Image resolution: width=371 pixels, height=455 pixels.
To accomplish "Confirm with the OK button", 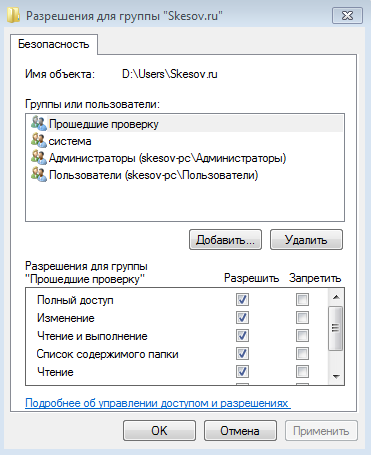I will point(159,430).
